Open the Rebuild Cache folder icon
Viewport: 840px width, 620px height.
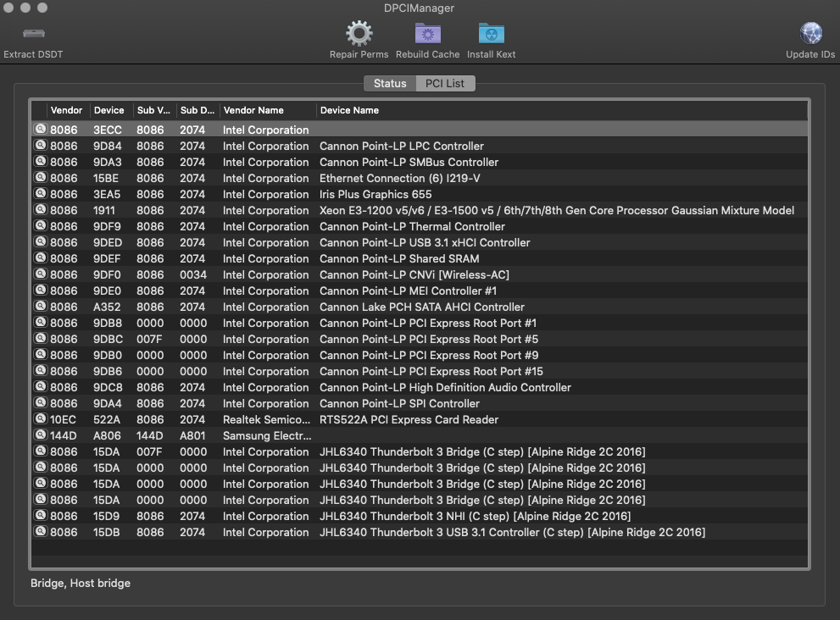(427, 34)
